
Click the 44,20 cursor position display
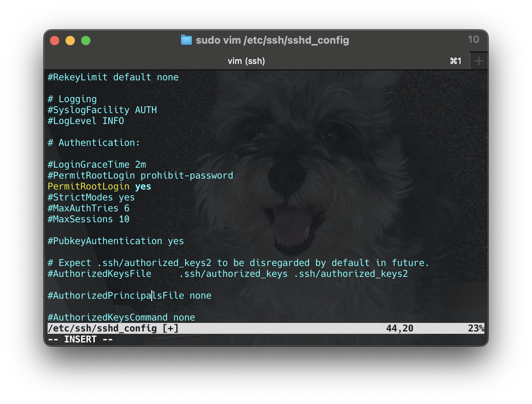tap(400, 328)
